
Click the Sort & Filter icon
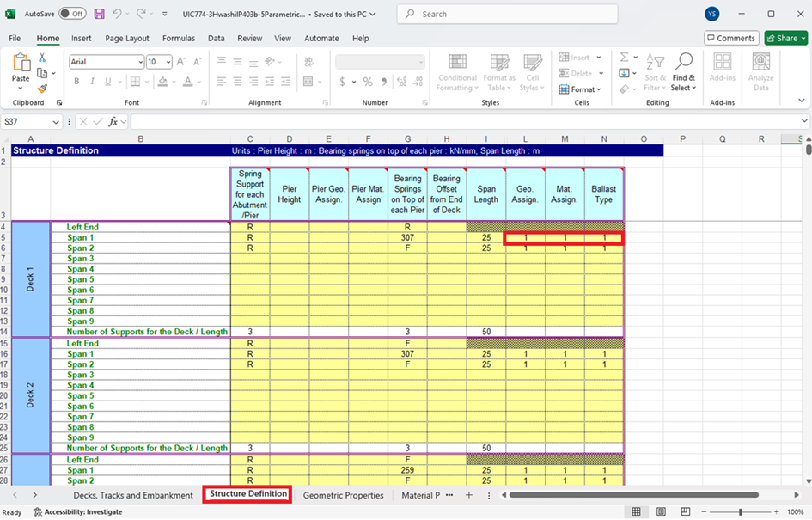pyautogui.click(x=654, y=72)
